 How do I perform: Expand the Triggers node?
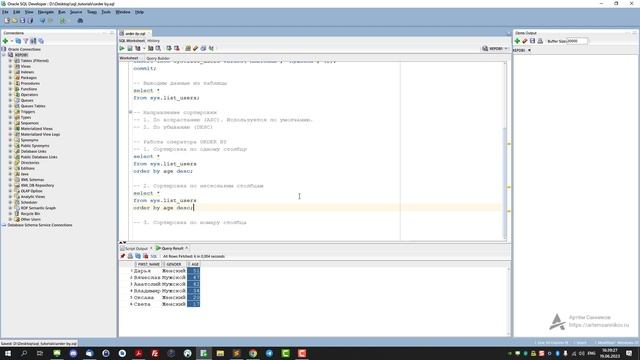pos(10,111)
